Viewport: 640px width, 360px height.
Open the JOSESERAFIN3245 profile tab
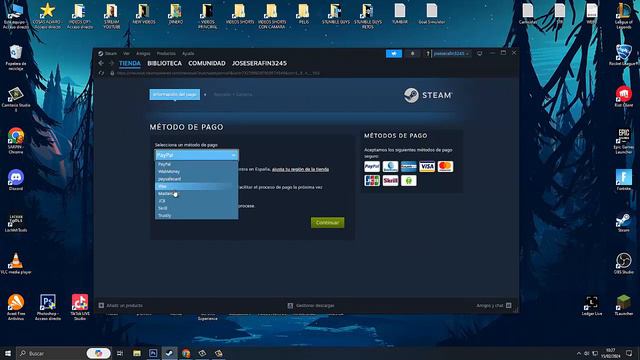tap(259, 63)
